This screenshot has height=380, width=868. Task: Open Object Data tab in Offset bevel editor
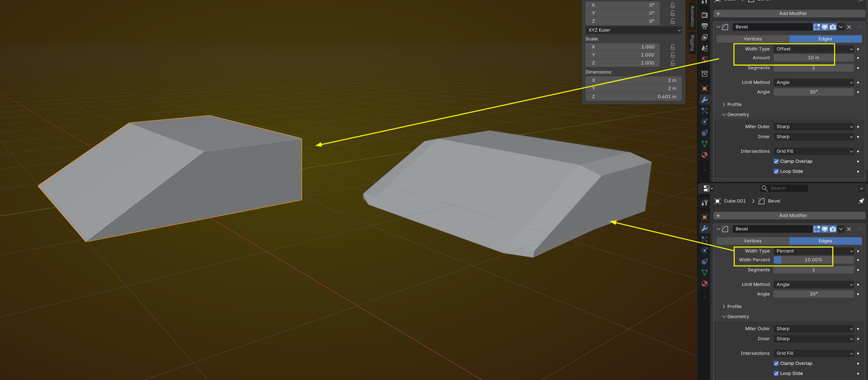[705, 144]
